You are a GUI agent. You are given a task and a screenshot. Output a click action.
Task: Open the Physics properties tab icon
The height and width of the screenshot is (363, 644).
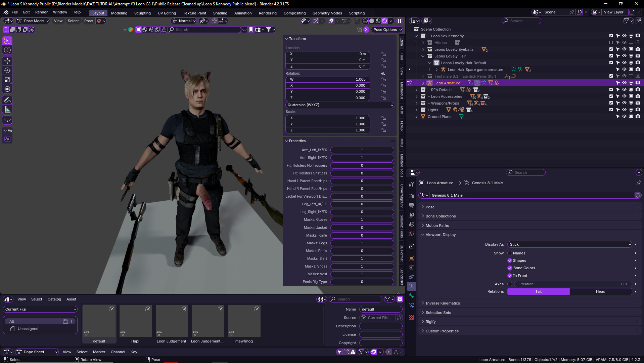[411, 268]
